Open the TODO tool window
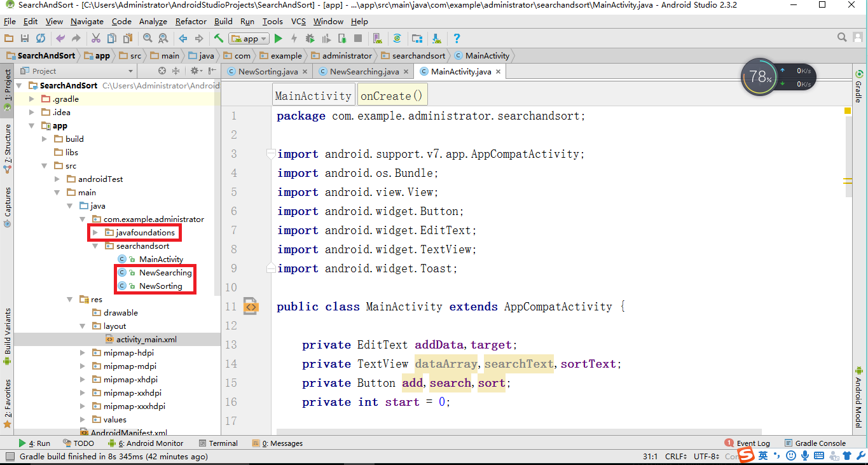 (x=79, y=443)
